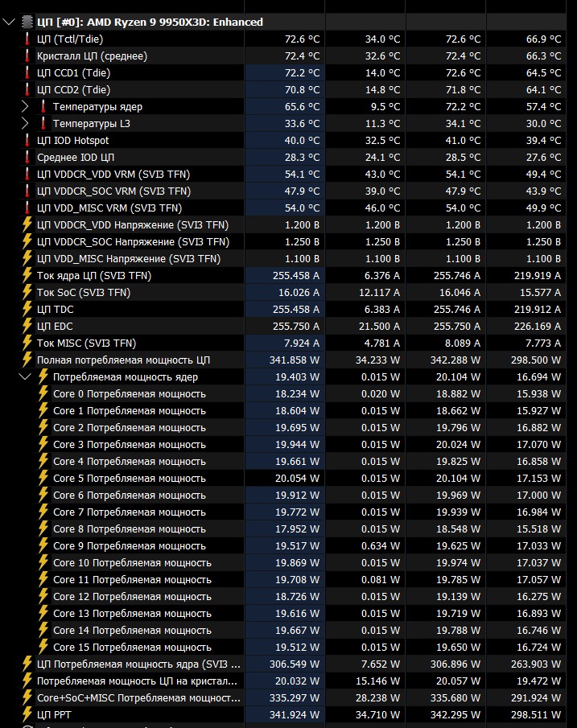
Task: Click thermometer icon next to ЦП VDD_MISC VRM
Action: click(x=27, y=208)
